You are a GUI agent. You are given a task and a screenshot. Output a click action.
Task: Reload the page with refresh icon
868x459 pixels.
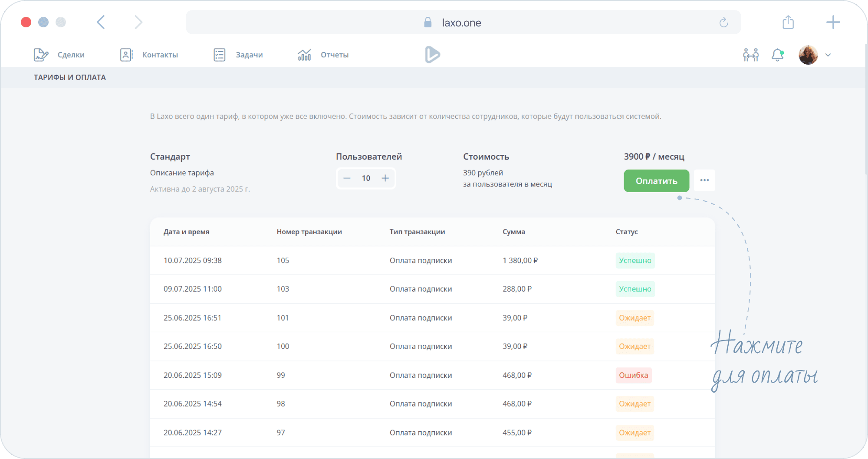723,23
